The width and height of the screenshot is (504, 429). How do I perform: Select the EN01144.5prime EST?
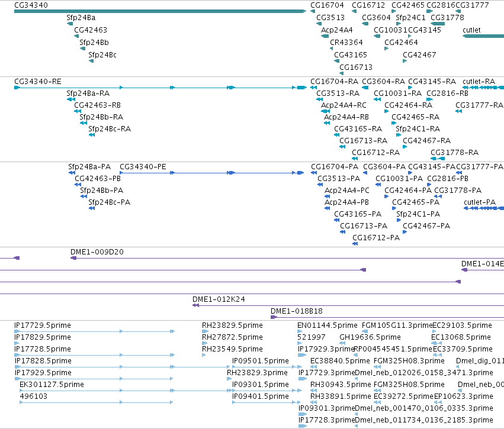(300, 331)
